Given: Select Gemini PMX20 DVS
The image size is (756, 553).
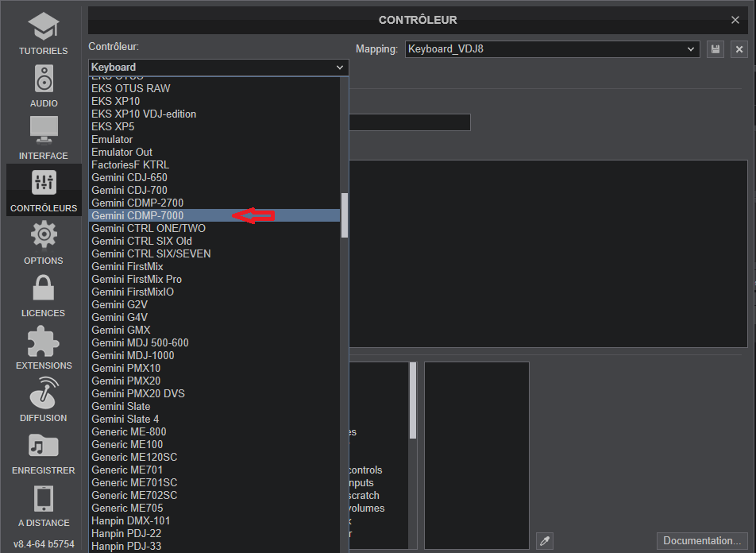Looking at the screenshot, I should [x=214, y=394].
